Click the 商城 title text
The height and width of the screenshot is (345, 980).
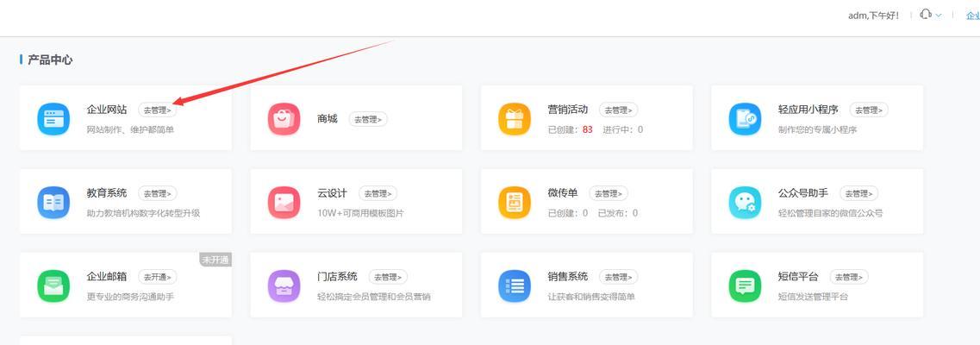(x=328, y=119)
